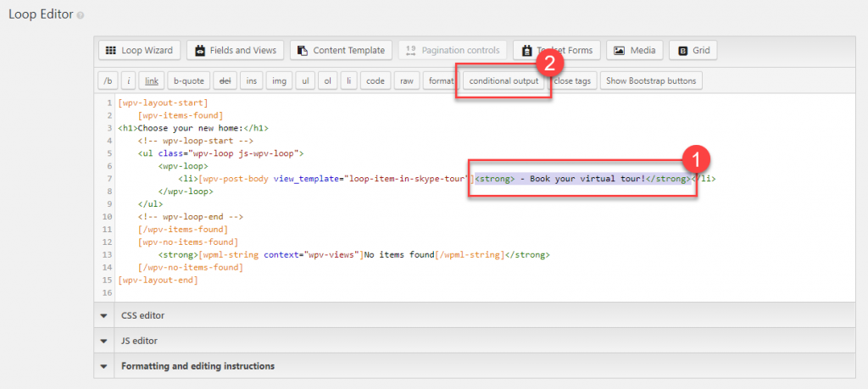Open Formatting and editing instructions title
The width and height of the screenshot is (868, 389).
(198, 366)
